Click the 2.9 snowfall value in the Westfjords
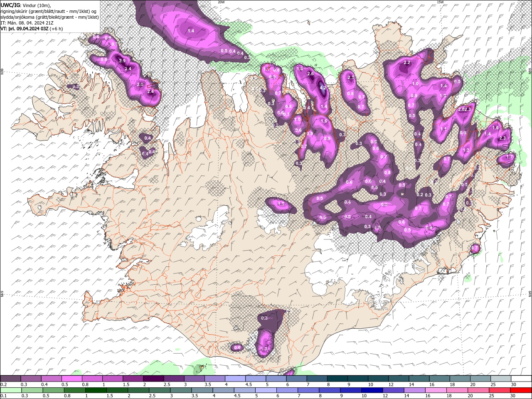 [122, 61]
